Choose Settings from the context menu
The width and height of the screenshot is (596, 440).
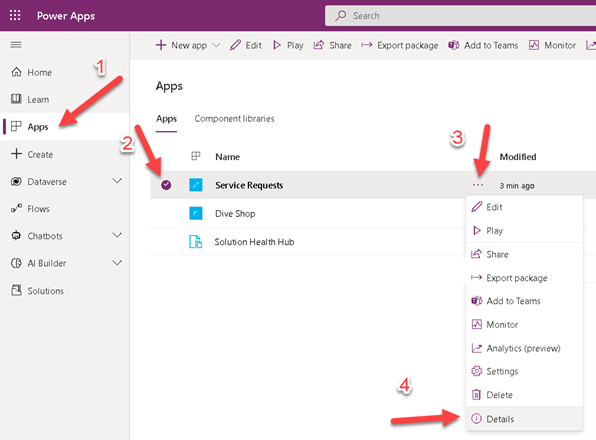(525, 371)
